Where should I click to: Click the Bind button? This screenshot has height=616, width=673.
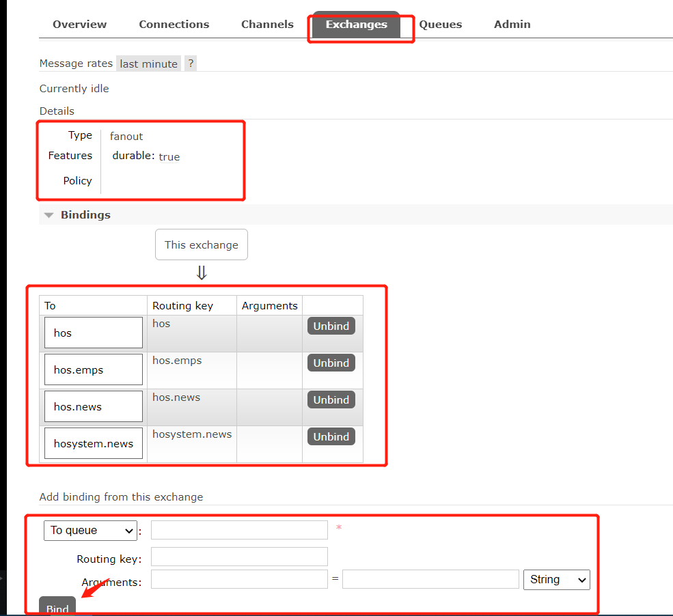coord(57,605)
